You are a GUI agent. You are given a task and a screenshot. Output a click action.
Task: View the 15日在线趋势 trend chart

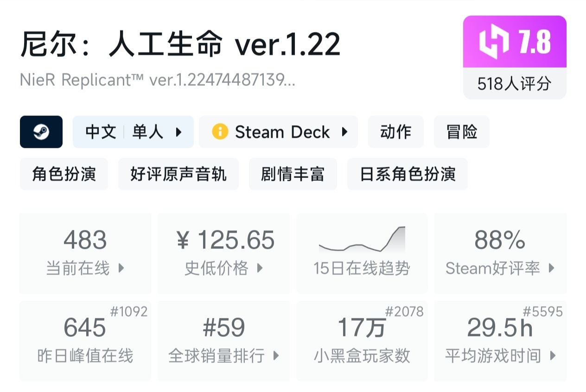coord(362,253)
